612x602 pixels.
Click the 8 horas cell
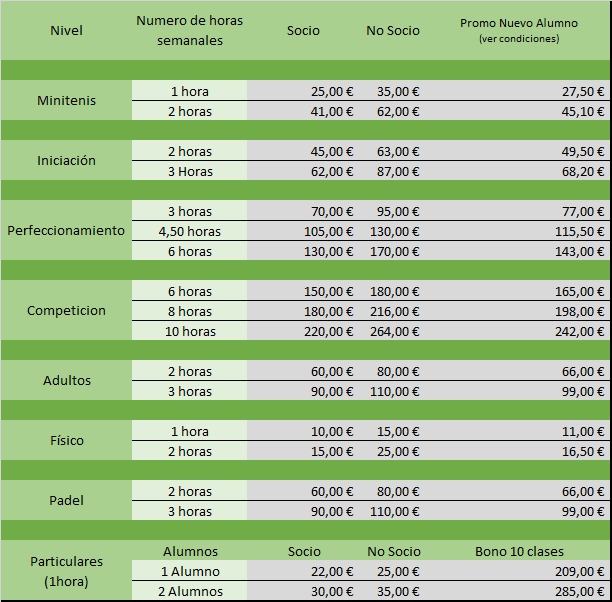click(x=189, y=311)
